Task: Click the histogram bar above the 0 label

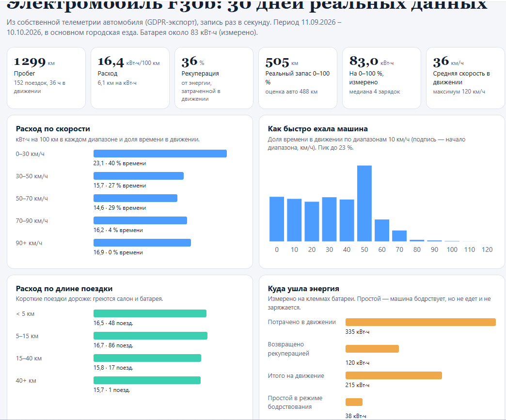Action: coord(277,219)
